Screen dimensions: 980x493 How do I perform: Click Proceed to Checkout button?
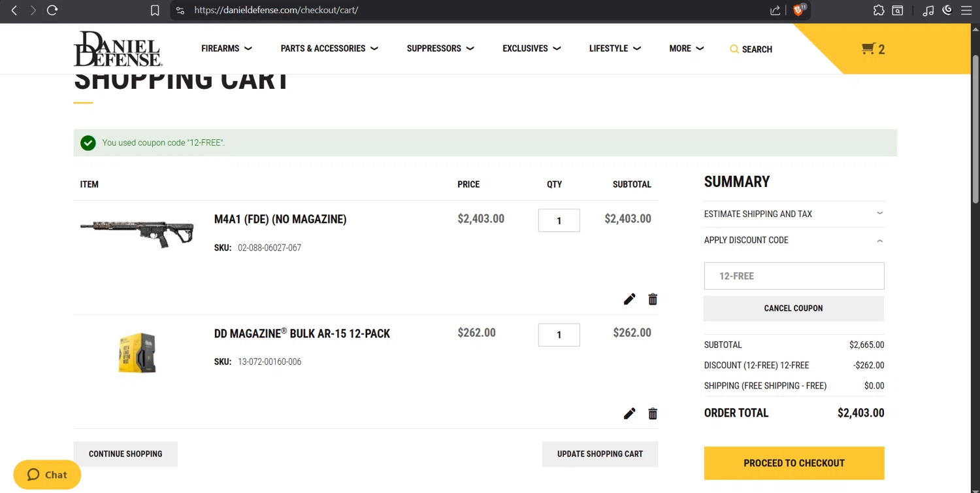point(794,463)
